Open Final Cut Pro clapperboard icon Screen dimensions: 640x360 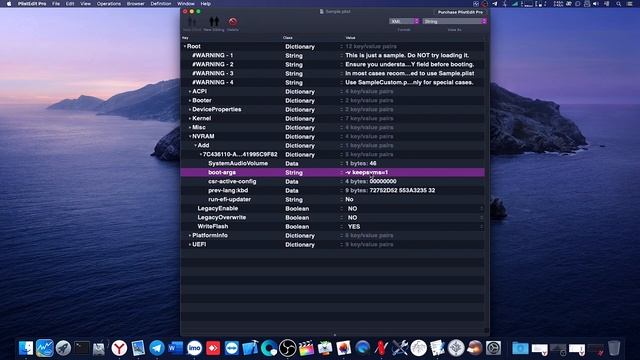coord(307,348)
